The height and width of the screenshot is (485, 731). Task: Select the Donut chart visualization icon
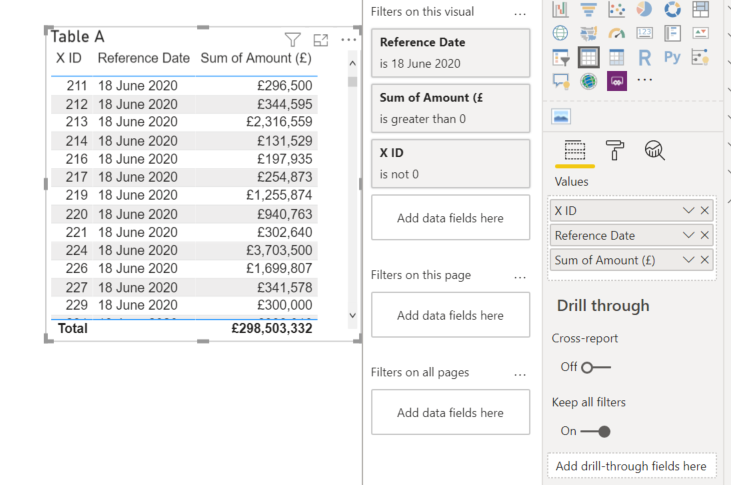click(x=672, y=9)
